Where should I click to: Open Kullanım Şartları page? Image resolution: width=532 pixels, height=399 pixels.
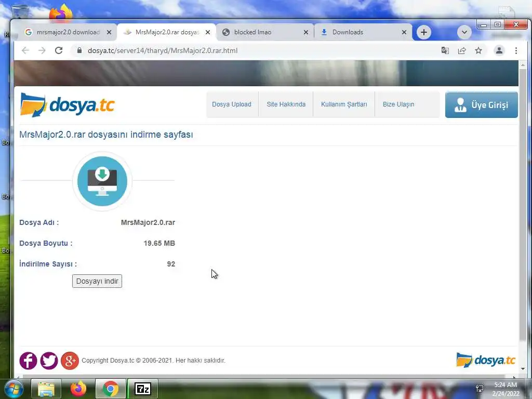point(344,104)
